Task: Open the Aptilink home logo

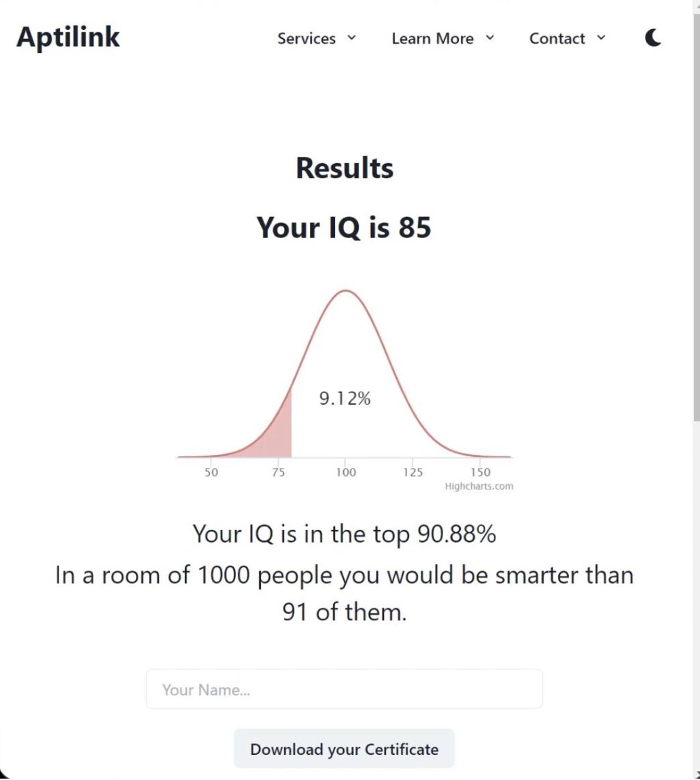Action: pyautogui.click(x=68, y=37)
